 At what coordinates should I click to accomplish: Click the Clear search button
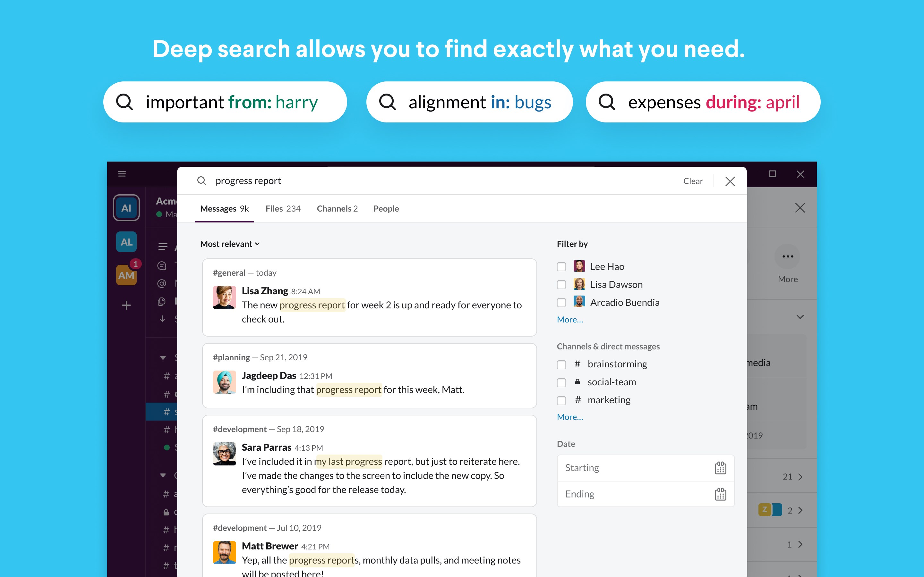pos(692,180)
